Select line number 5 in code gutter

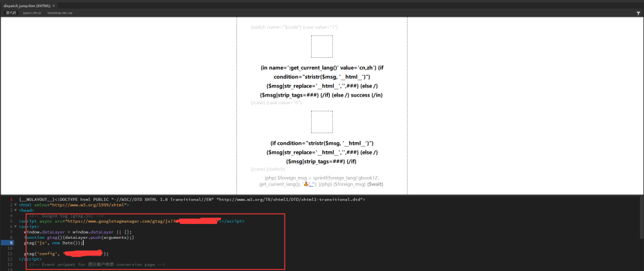coord(12,221)
